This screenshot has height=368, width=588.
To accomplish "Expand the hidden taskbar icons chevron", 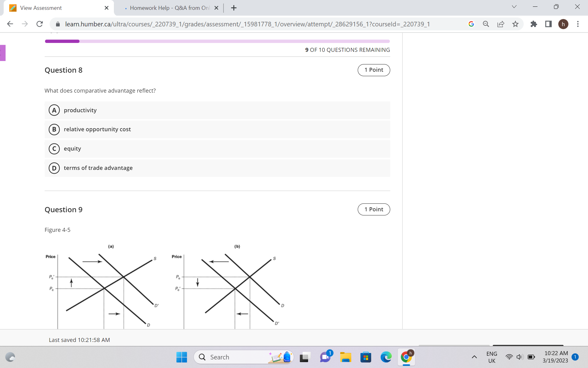I will 474,357.
